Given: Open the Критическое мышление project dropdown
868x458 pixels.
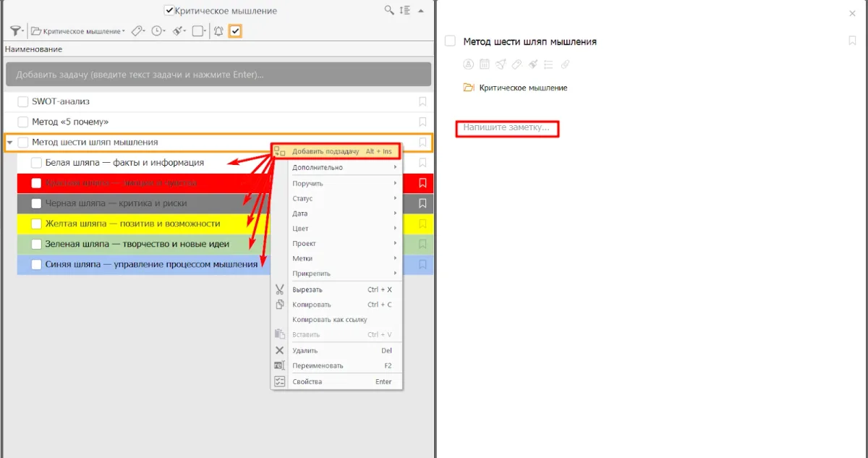Looking at the screenshot, I should (x=78, y=31).
